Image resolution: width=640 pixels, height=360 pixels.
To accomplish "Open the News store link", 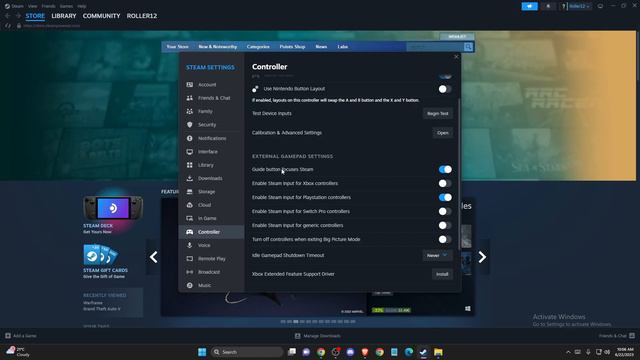I will coord(321,47).
